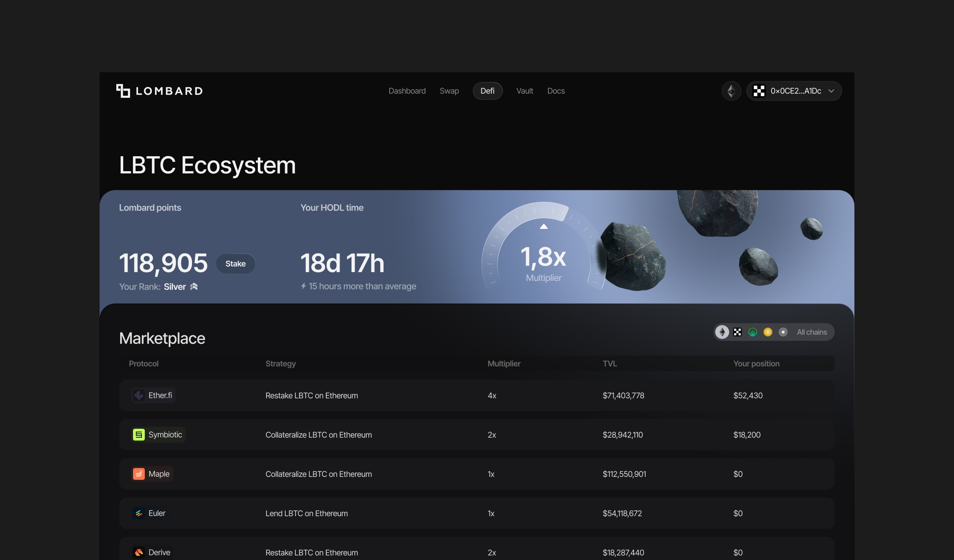
Task: Sort by the TVL column header
Action: [x=609, y=364]
